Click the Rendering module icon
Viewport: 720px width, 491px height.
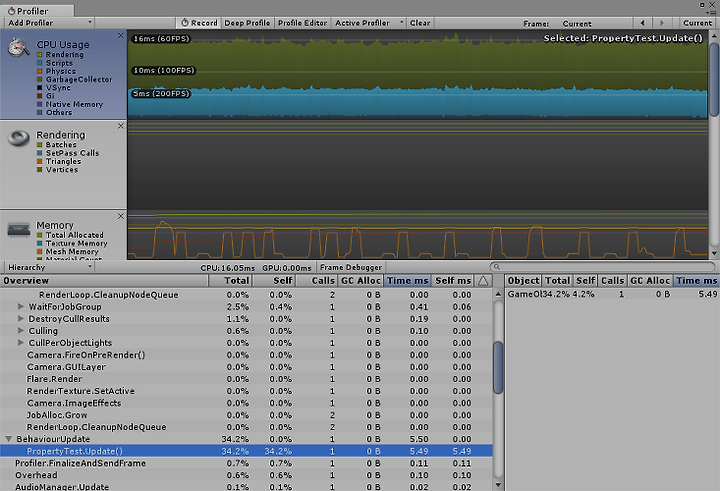[x=18, y=138]
